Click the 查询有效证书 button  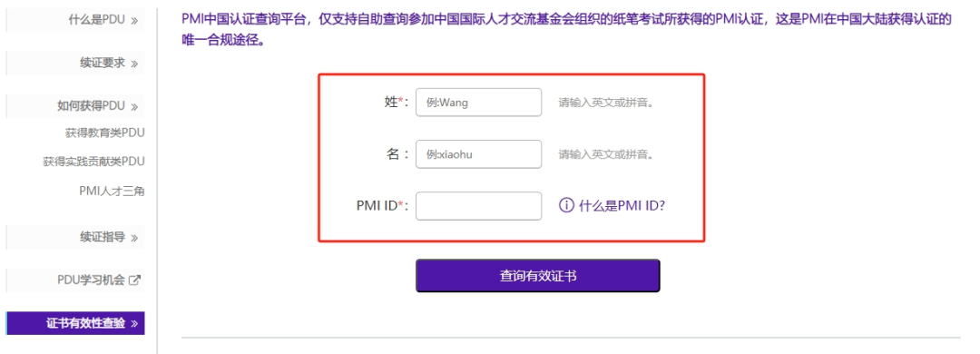(537, 276)
